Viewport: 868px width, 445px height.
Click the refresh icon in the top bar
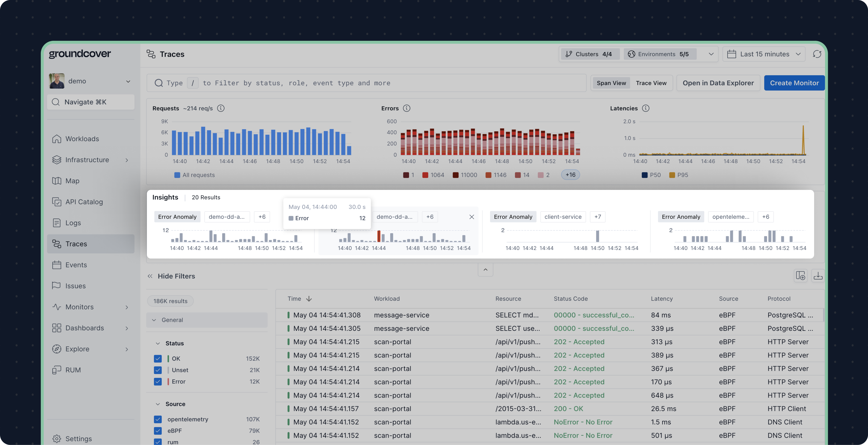coord(817,54)
